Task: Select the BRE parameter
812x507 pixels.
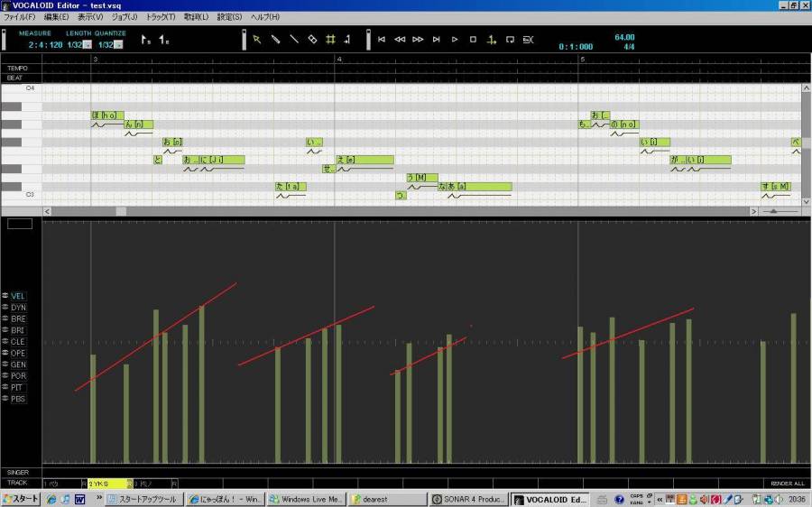Action: click(x=18, y=319)
